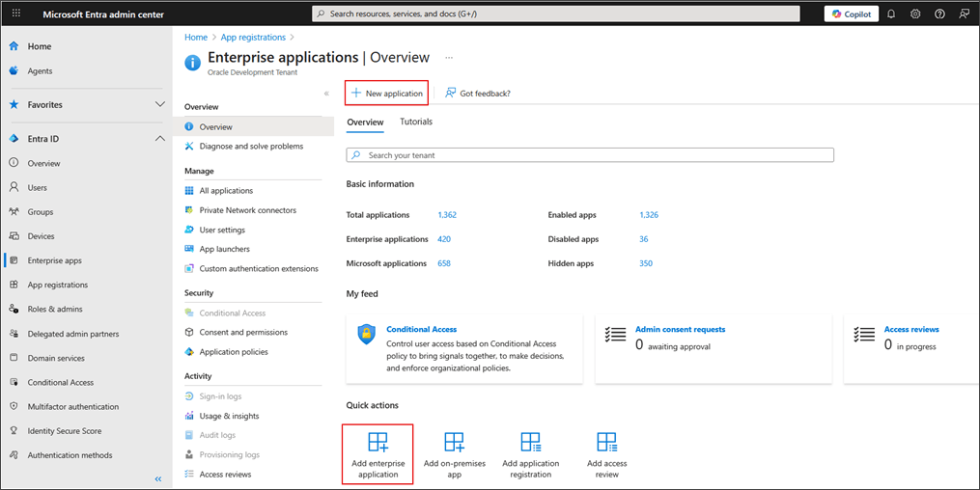980x490 pixels.
Task: Click the Search your tenant field
Action: pyautogui.click(x=590, y=154)
